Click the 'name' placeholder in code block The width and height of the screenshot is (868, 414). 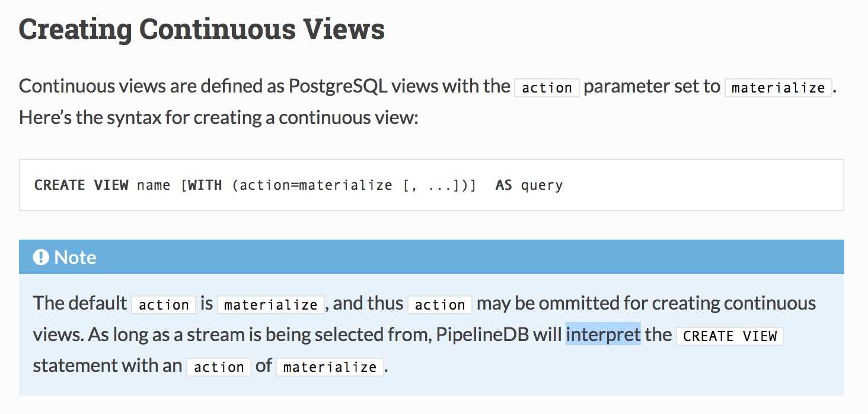154,185
